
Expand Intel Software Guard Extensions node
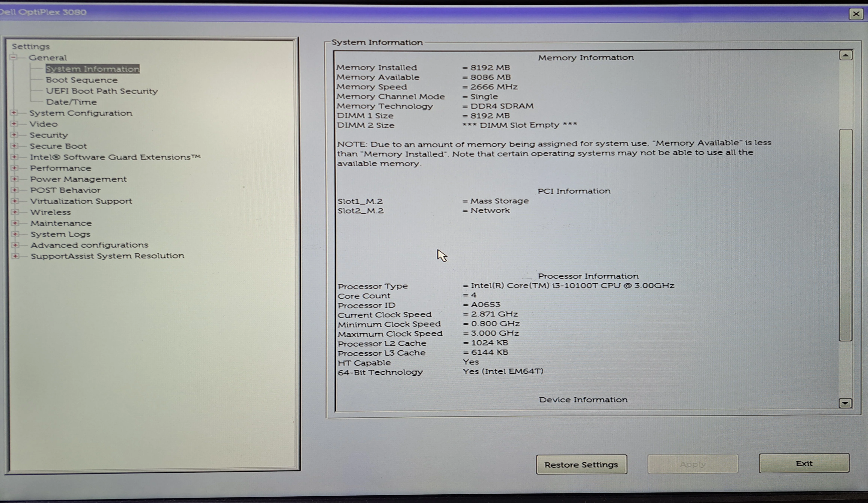(x=14, y=157)
